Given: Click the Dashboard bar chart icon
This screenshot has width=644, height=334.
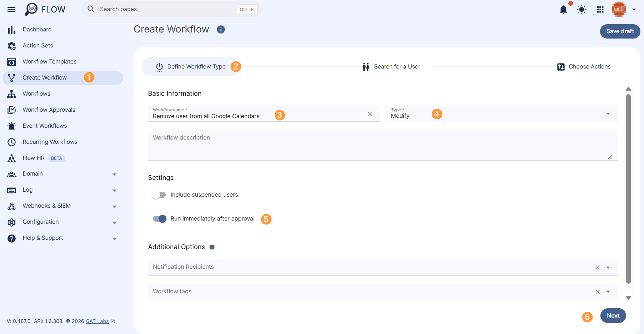Looking at the screenshot, I should click(12, 30).
